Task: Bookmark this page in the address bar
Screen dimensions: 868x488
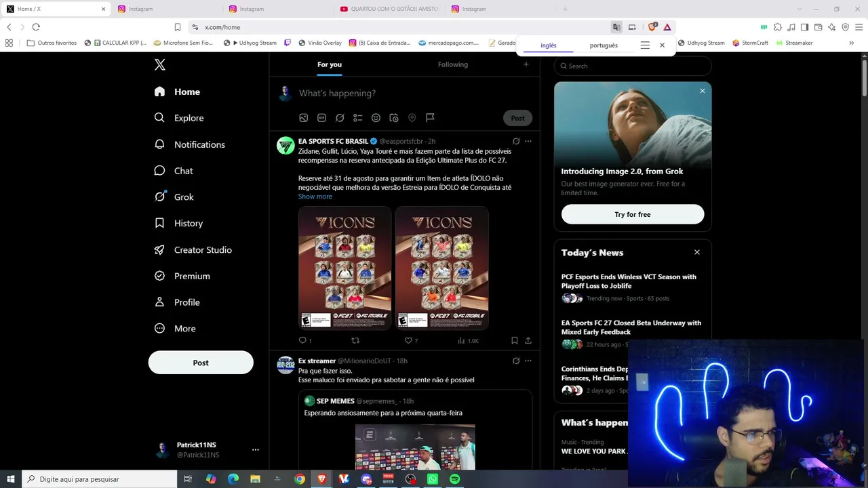Action: coord(178,27)
